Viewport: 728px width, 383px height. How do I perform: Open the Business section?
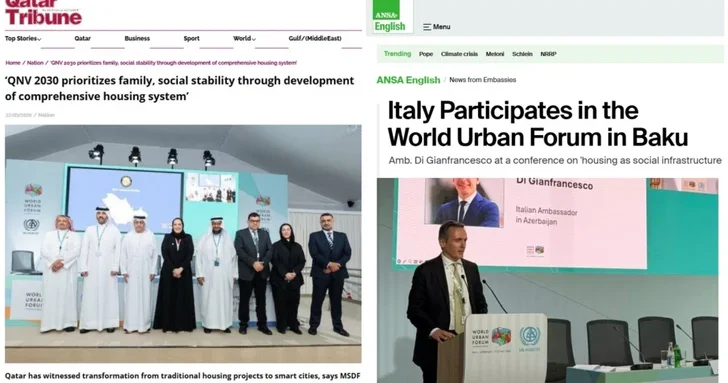[x=137, y=39]
